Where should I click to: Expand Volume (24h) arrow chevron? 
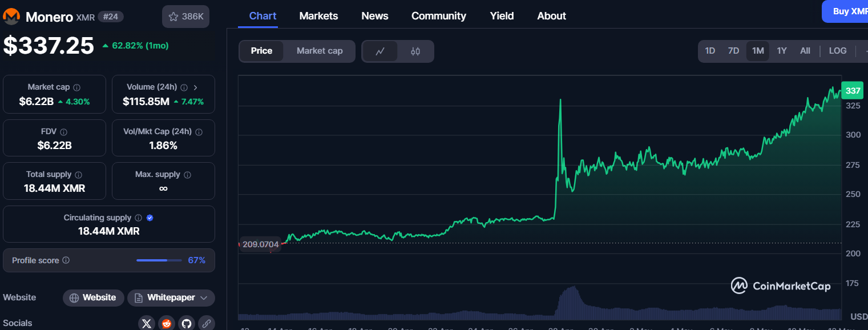pyautogui.click(x=196, y=87)
